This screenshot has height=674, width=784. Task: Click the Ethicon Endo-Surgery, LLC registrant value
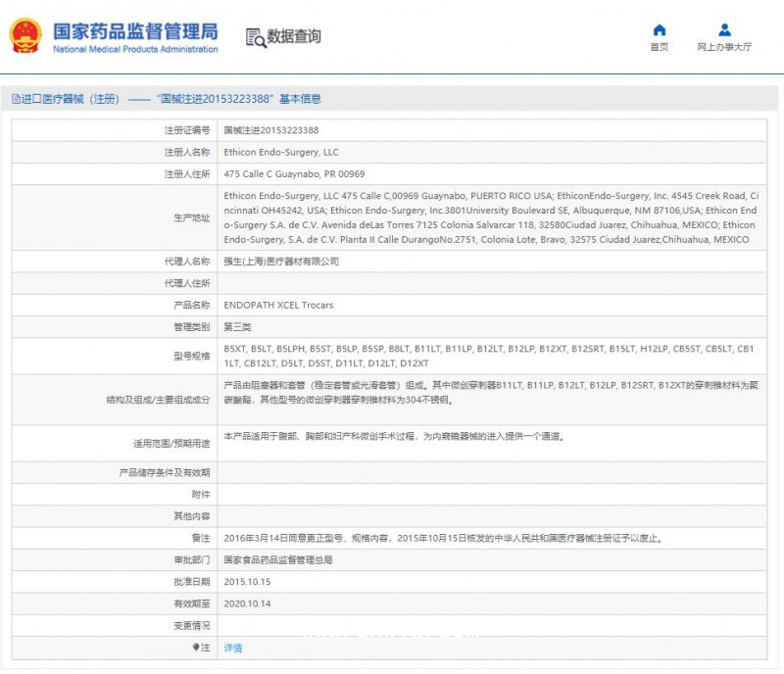click(x=281, y=153)
